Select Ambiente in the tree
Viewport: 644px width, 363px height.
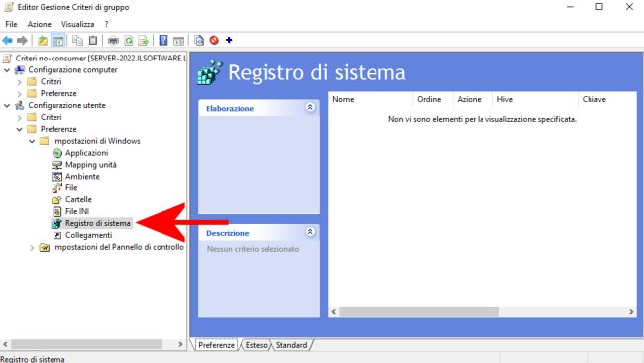pyautogui.click(x=82, y=176)
